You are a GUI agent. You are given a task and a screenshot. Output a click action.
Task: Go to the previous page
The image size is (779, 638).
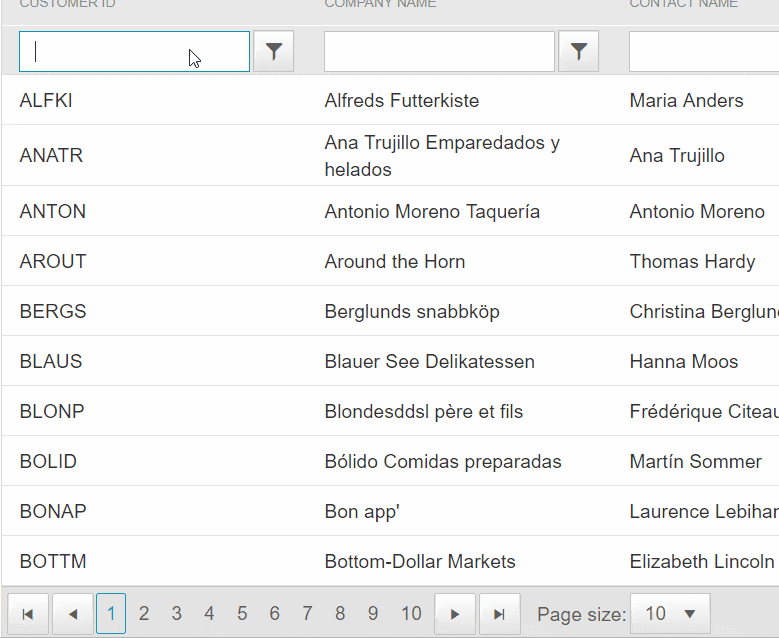[73, 614]
